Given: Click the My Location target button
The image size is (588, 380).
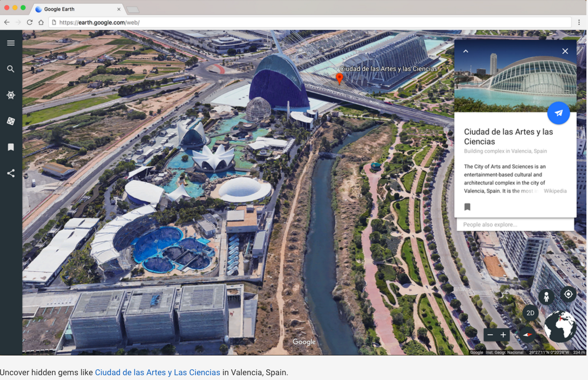Looking at the screenshot, I should pos(568,294).
